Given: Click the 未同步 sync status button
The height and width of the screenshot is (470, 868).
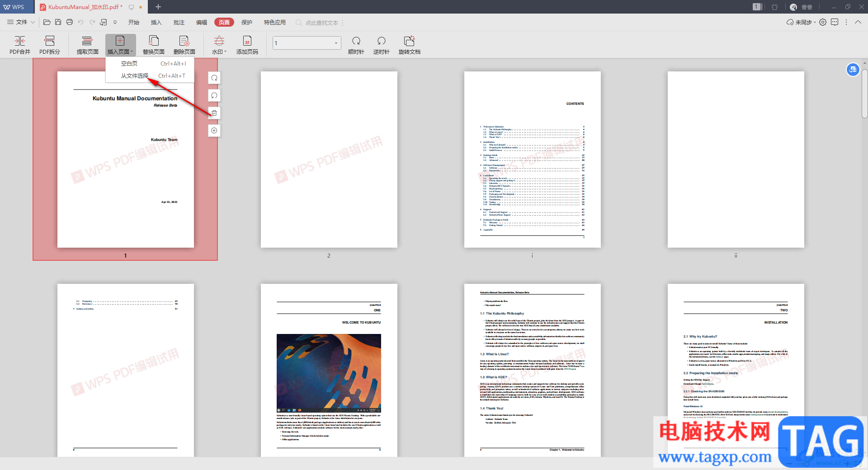Looking at the screenshot, I should (801, 22).
